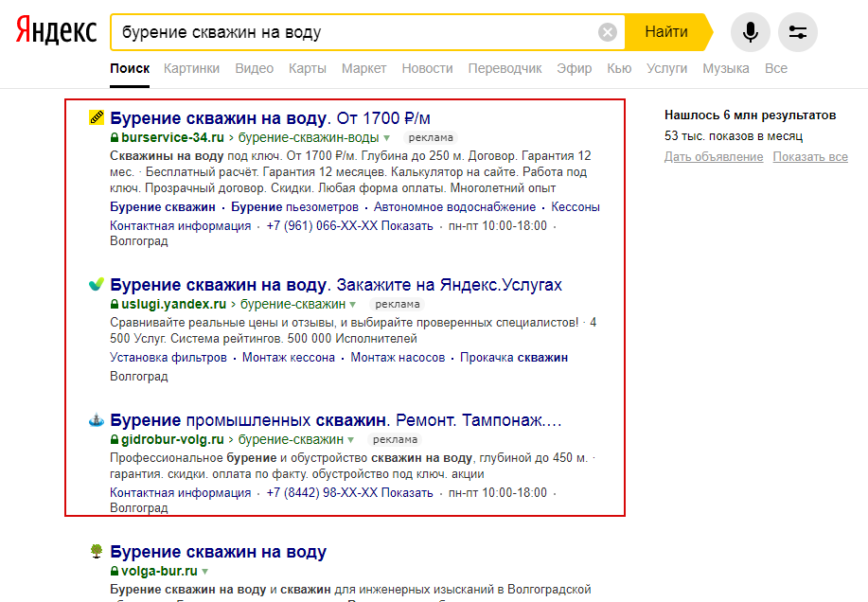The width and height of the screenshot is (868, 602).
Task: Open the 'Бурение пьезометров' sitelink
Action: 294,207
